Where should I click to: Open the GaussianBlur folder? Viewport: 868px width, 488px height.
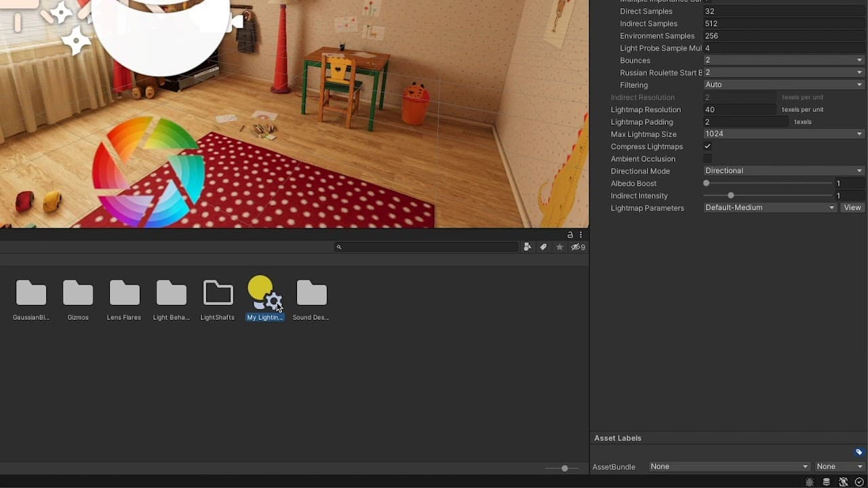[x=31, y=293]
